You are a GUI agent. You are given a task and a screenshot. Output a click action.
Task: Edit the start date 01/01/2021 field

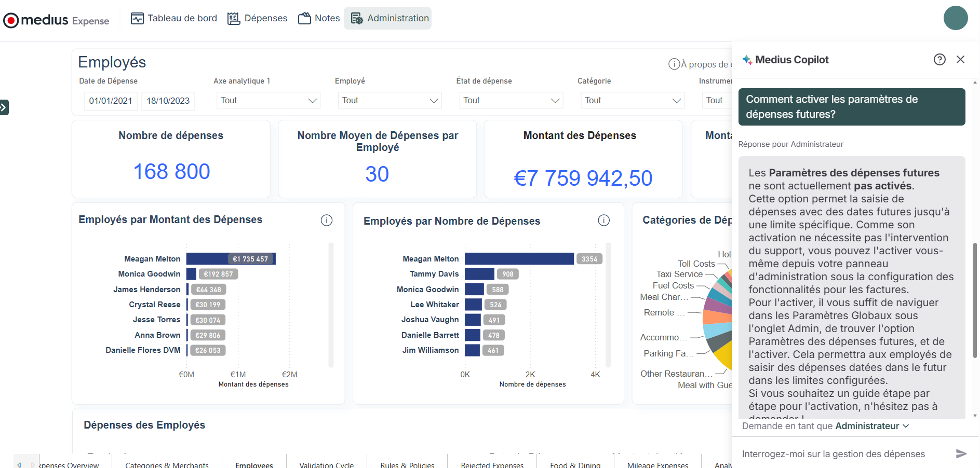[x=111, y=101]
